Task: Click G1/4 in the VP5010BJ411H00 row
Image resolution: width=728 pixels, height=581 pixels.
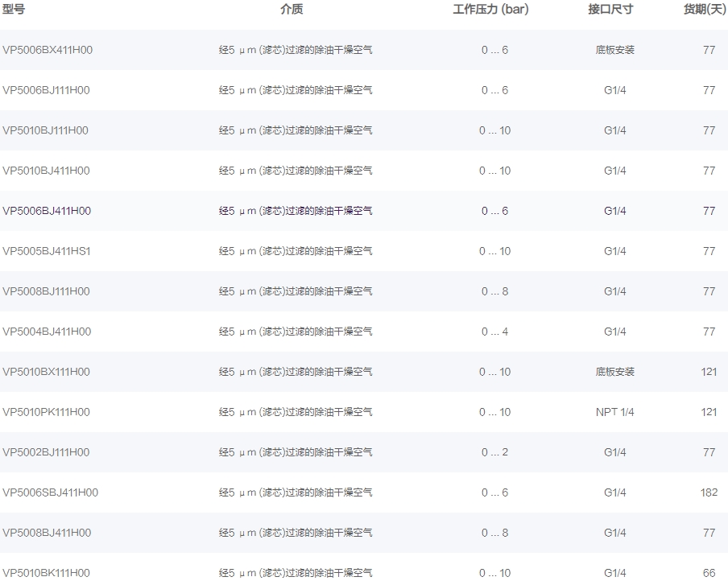Action: 614,171
